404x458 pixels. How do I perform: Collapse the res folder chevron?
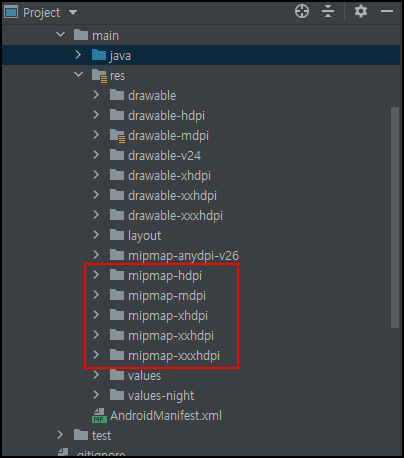79,74
